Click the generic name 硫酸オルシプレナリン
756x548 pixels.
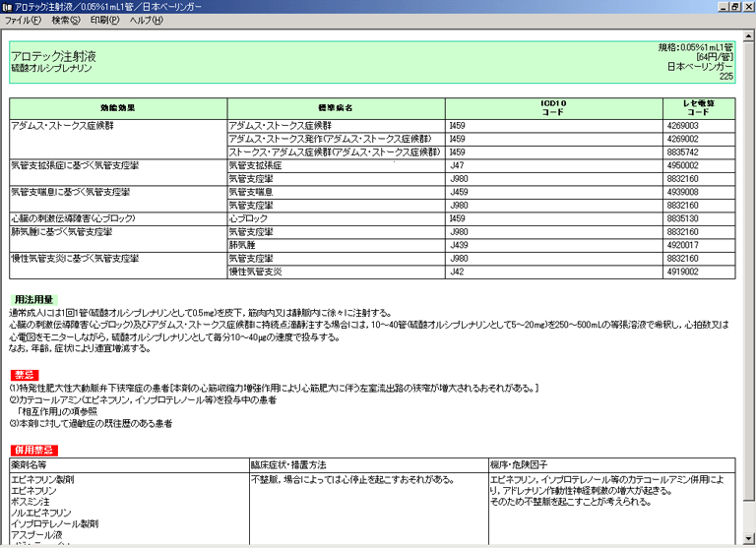pos(51,69)
